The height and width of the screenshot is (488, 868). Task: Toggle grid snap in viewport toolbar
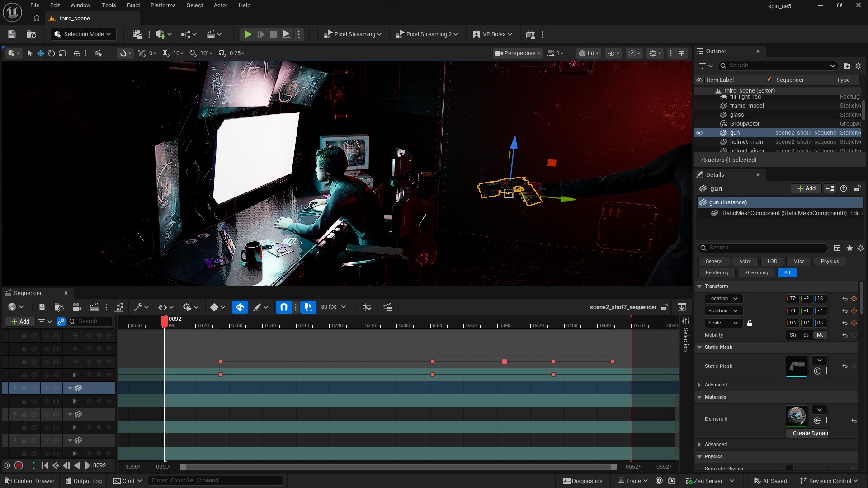click(165, 53)
